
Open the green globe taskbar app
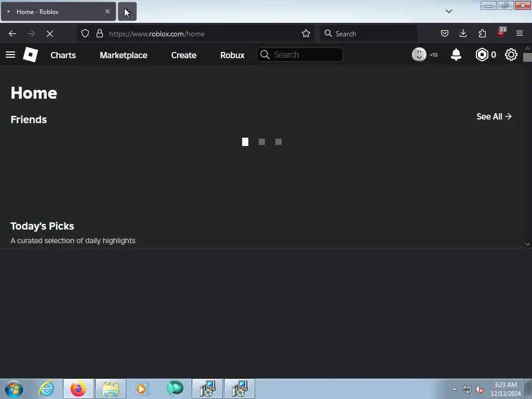point(175,388)
